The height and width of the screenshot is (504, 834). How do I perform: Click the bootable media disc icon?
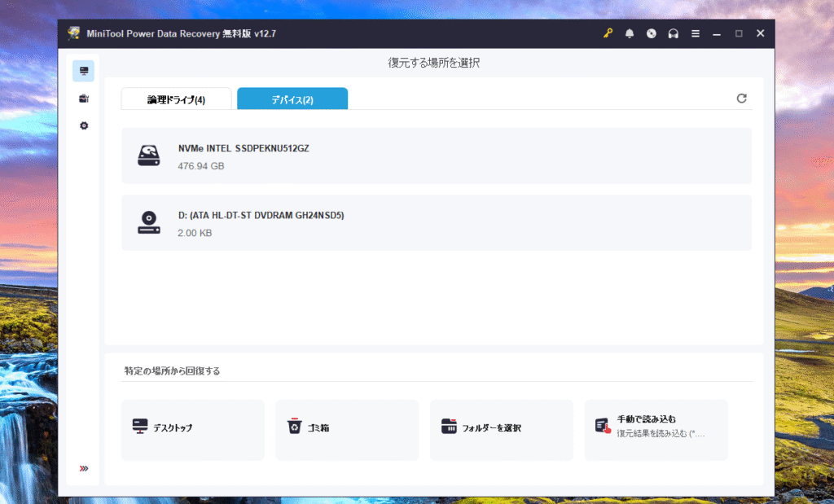(651, 33)
